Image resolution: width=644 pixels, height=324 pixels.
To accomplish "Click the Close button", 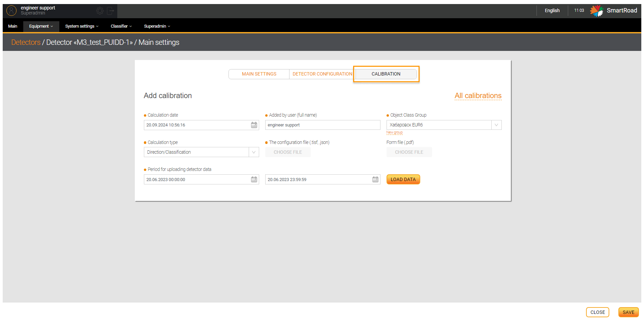I will pyautogui.click(x=597, y=312).
